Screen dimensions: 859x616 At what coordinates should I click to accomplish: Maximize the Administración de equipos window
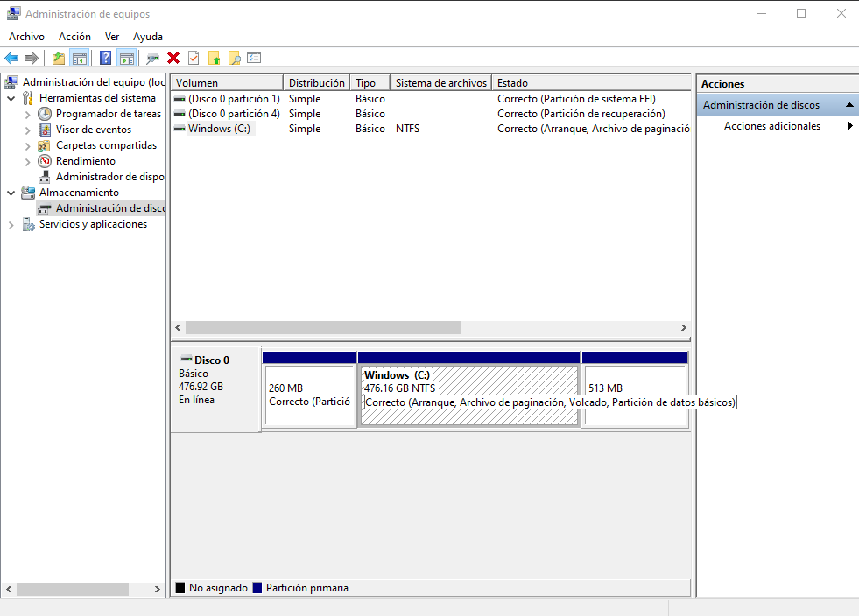801,13
